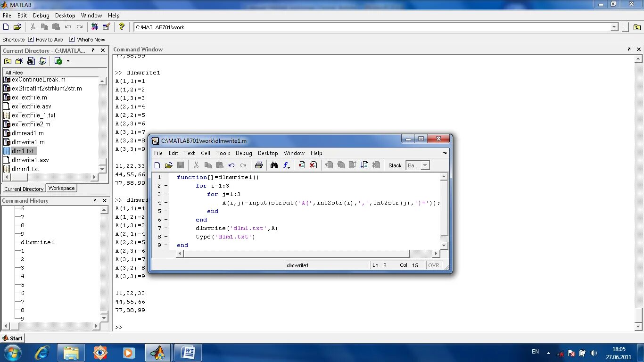The height and width of the screenshot is (362, 644).
Task: Browse for folder with the ... button
Action: pyautogui.click(x=625, y=27)
